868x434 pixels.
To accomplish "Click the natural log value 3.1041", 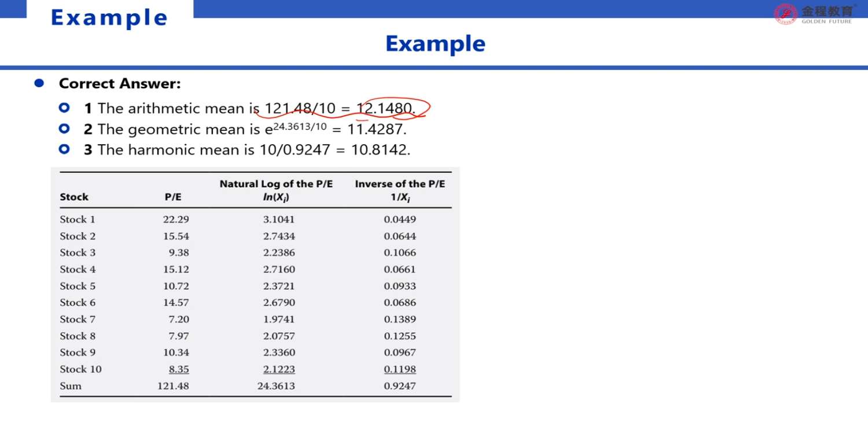I will [279, 219].
